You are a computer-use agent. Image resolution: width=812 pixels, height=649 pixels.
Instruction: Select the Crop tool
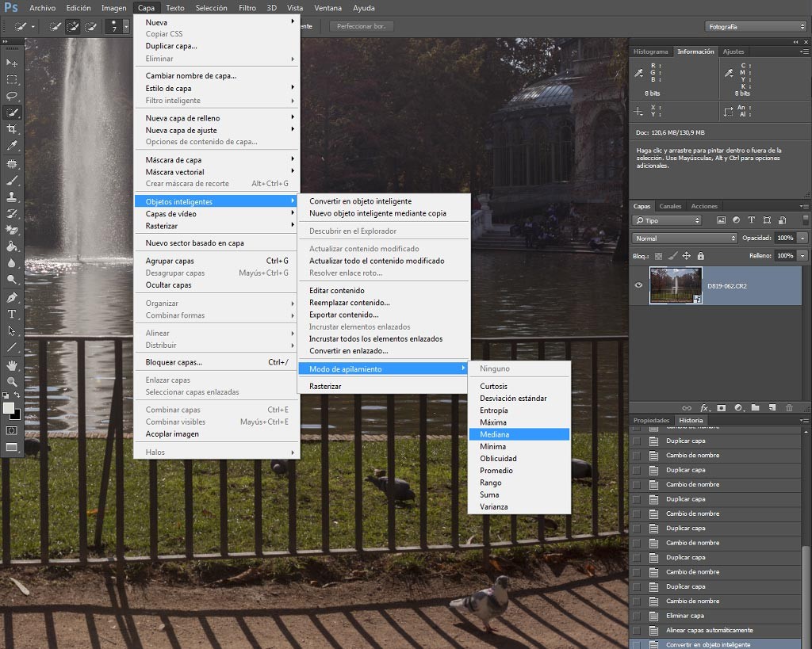[x=11, y=129]
